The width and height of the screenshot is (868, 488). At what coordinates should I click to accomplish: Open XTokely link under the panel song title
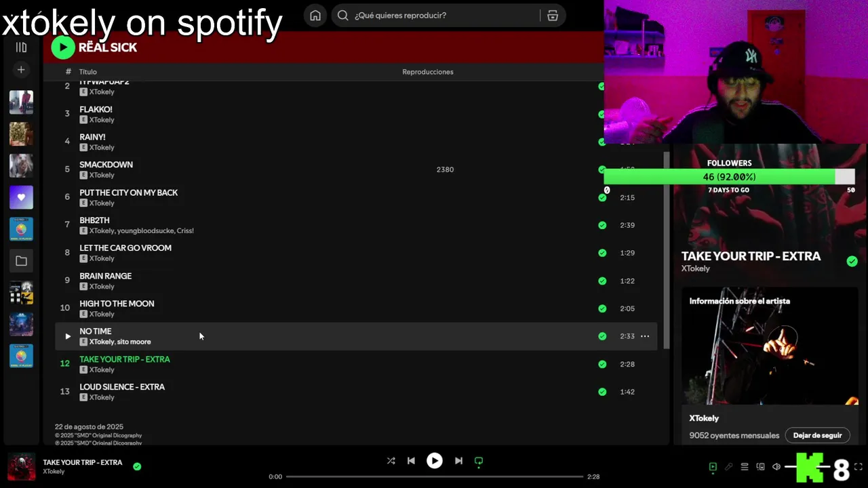coord(696,268)
